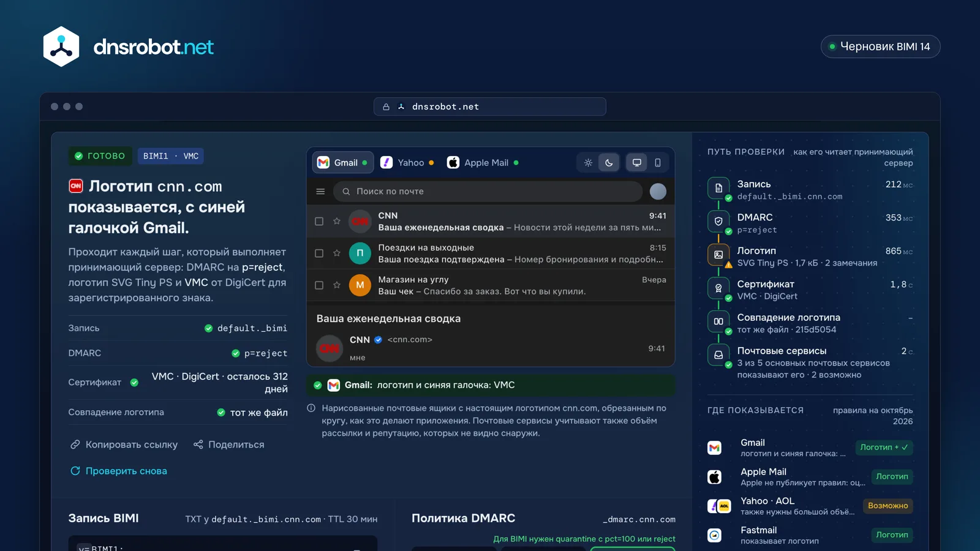This screenshot has width=980, height=551.
Task: Select the Gmail preview tab
Action: pyautogui.click(x=342, y=163)
